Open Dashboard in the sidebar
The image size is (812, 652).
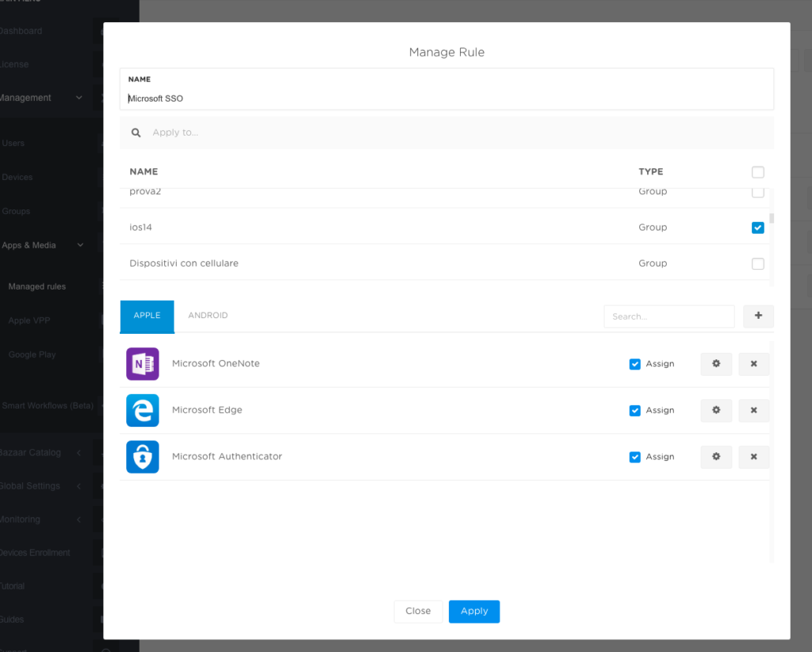click(x=21, y=31)
